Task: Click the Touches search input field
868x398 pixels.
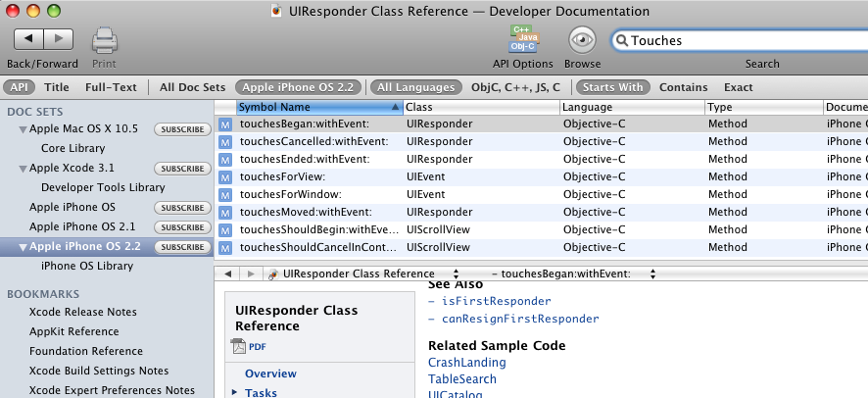Action: click(x=742, y=40)
